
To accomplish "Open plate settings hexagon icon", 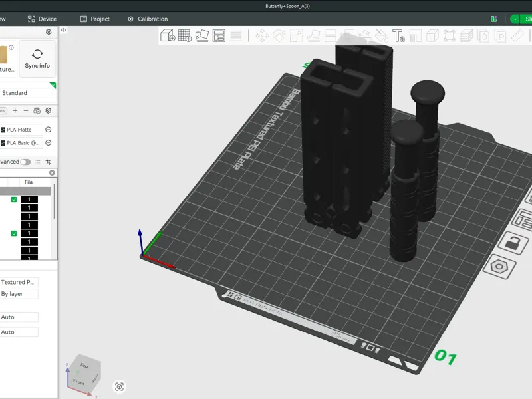I will pyautogui.click(x=499, y=267).
